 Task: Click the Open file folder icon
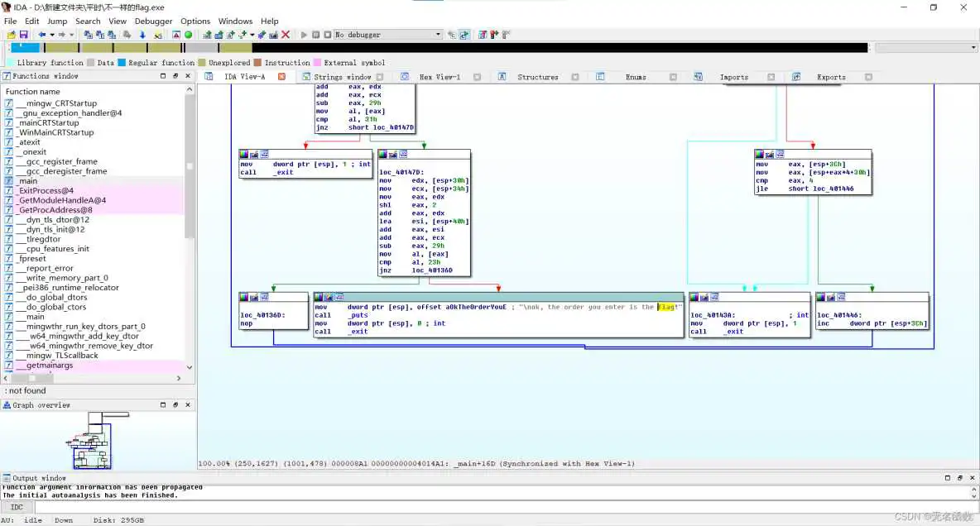pos(12,35)
